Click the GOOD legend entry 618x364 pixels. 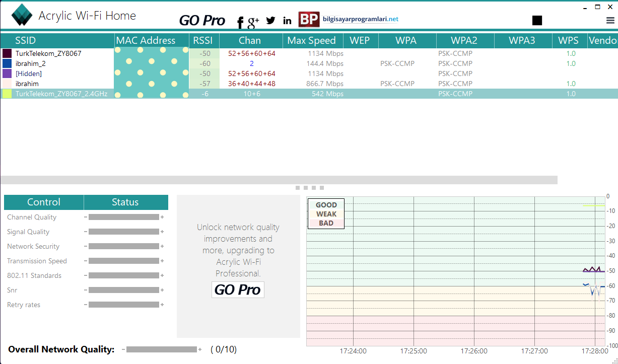pyautogui.click(x=326, y=205)
